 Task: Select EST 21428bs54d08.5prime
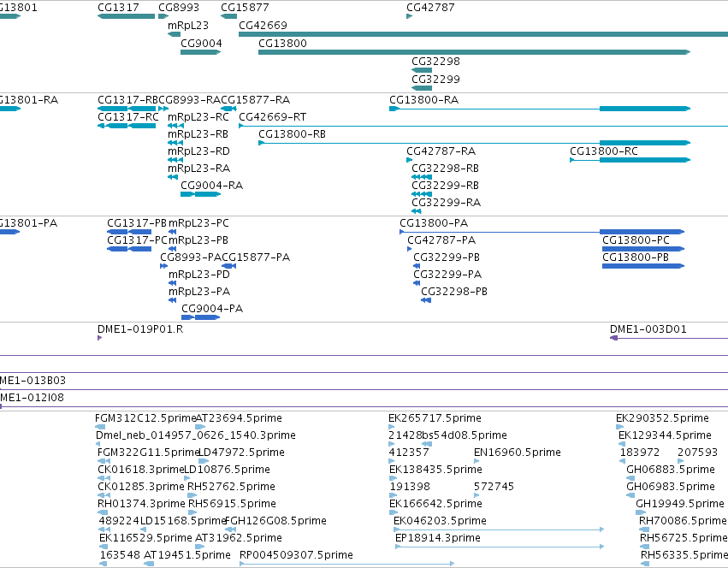[x=447, y=435]
